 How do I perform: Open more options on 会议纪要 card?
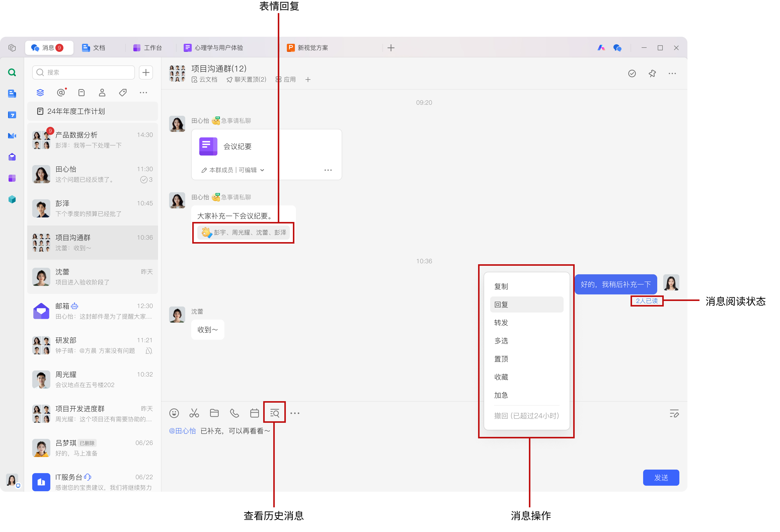point(328,170)
